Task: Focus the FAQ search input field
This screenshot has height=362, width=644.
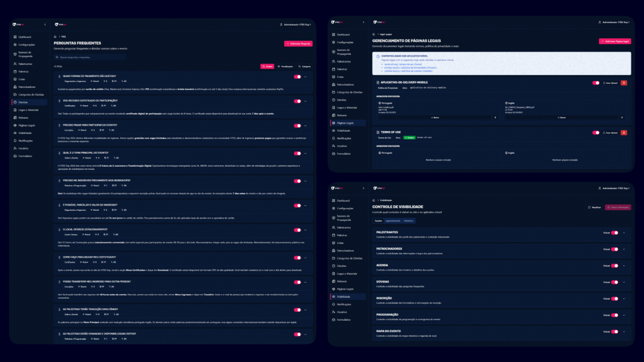Action: [x=90, y=58]
